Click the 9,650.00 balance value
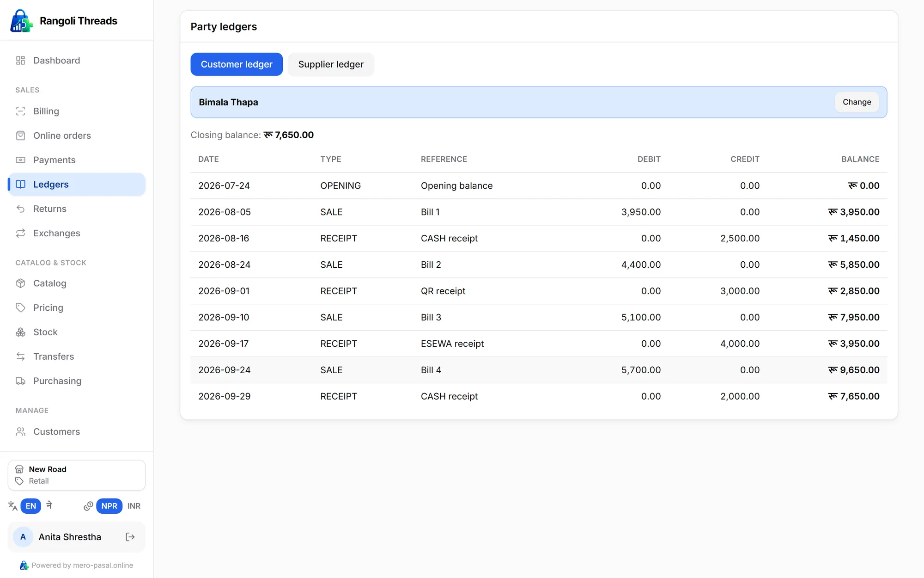 pyautogui.click(x=854, y=370)
